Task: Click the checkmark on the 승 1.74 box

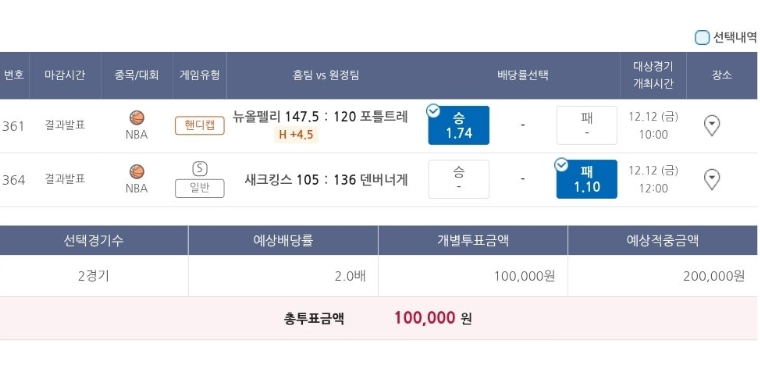Action: click(x=433, y=112)
